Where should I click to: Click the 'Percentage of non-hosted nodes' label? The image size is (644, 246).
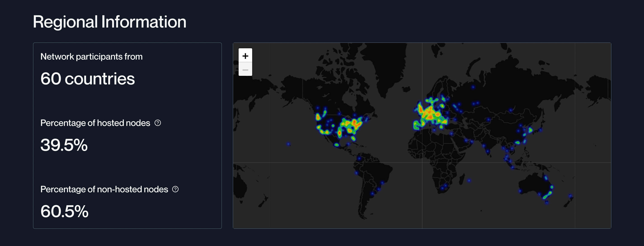click(x=104, y=190)
